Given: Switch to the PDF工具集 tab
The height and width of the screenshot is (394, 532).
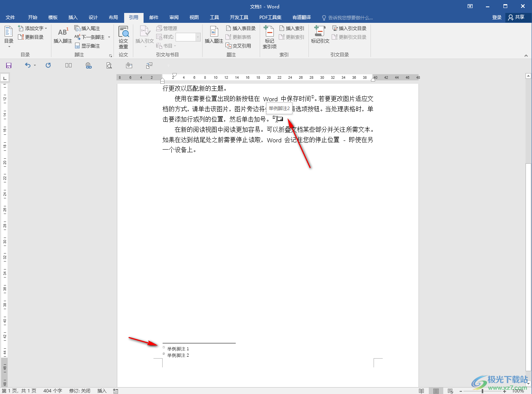Looking at the screenshot, I should click(270, 18).
